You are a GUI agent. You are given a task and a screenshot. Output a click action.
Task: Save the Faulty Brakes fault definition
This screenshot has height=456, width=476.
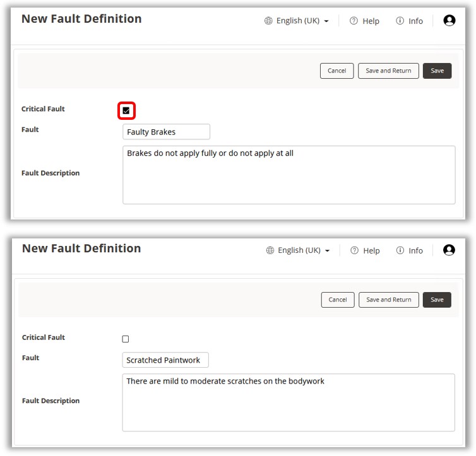tap(437, 71)
